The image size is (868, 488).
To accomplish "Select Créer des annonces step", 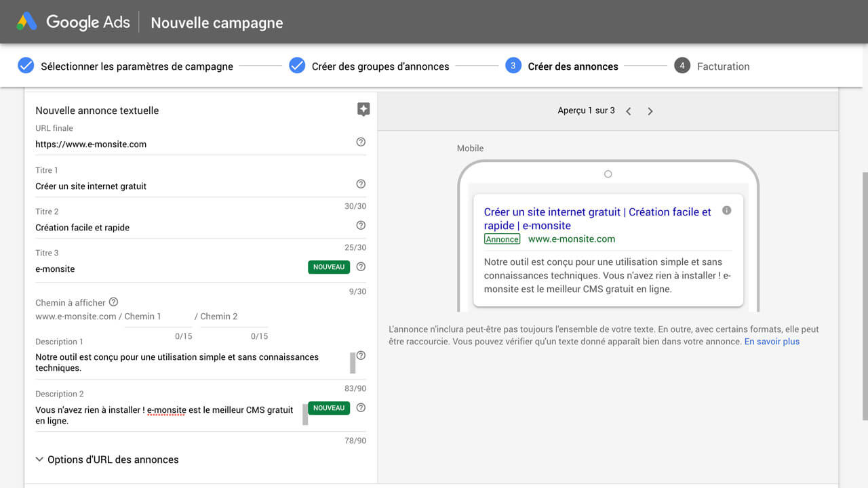I will coord(573,66).
